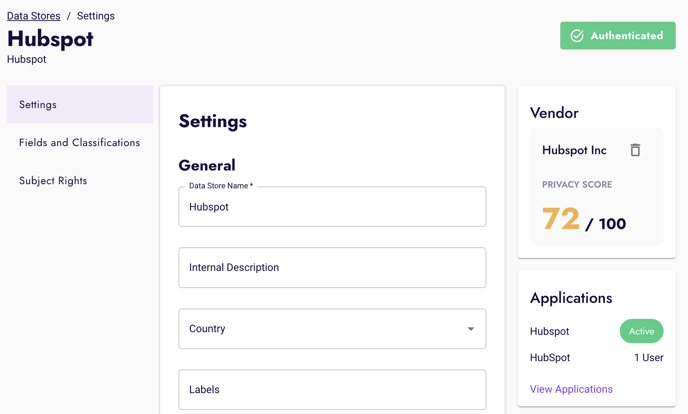Expand the Country dropdown arrow

471,329
